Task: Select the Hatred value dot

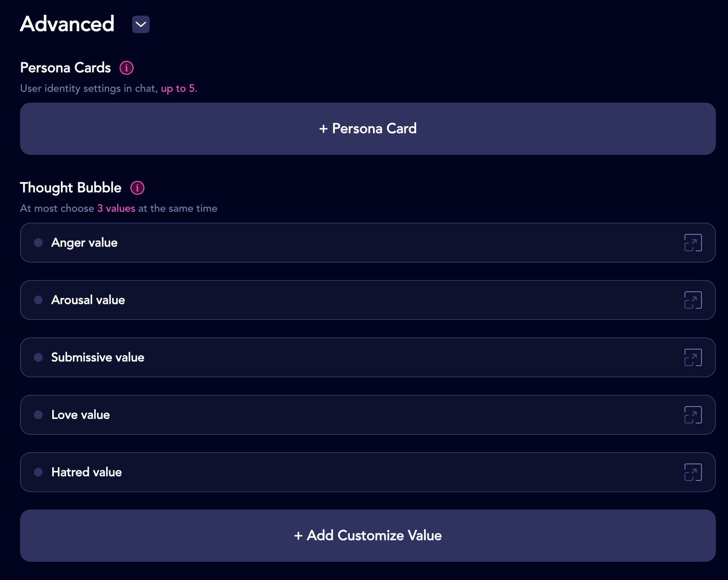Action: 38,472
